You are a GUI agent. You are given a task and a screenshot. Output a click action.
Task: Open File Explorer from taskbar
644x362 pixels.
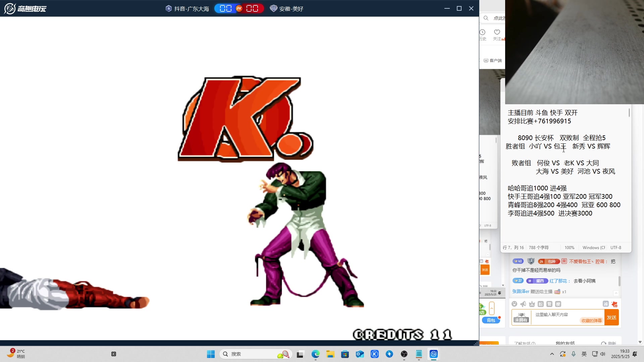pyautogui.click(x=330, y=354)
